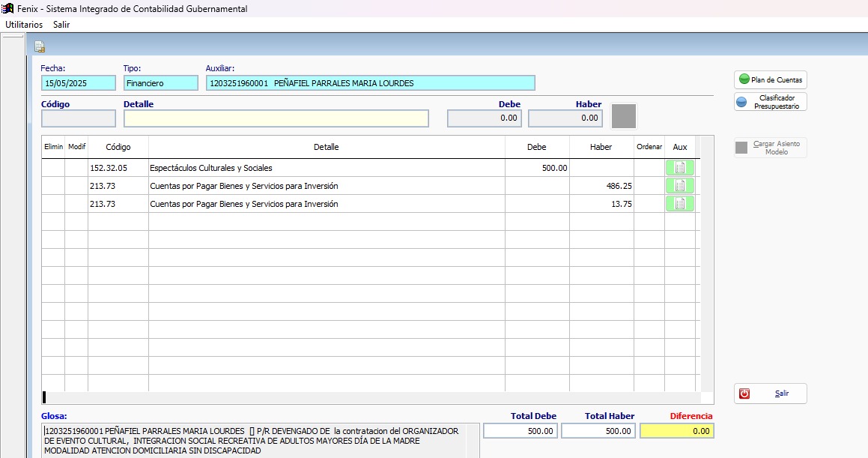The width and height of the screenshot is (868, 458).
Task: Open the Clasificador Presupuestario button
Action: [x=770, y=102]
